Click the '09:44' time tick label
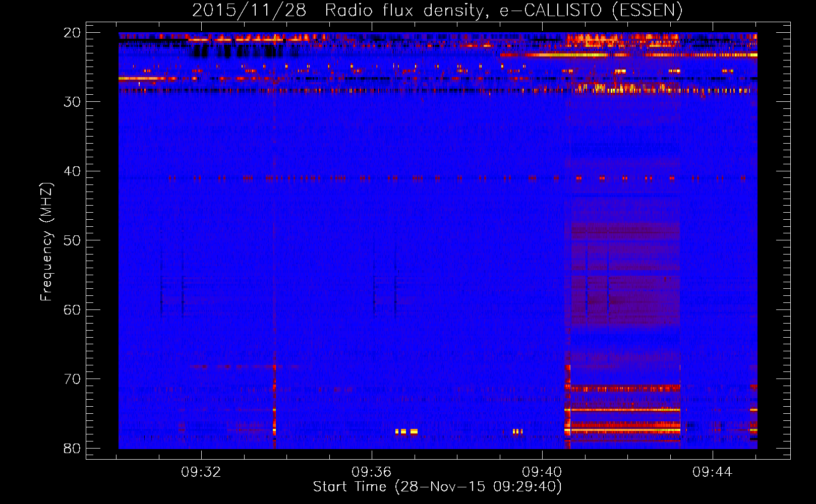 pos(713,472)
